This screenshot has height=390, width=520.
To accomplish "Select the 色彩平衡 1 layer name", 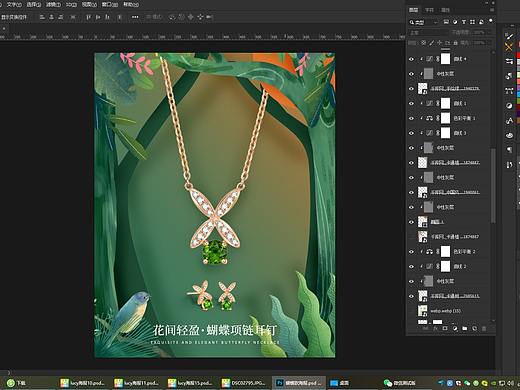I will click(464, 118).
